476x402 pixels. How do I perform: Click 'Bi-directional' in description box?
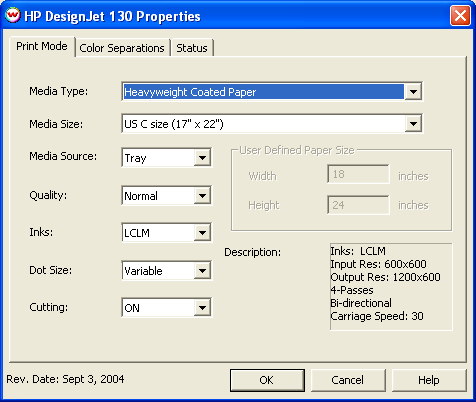[361, 303]
